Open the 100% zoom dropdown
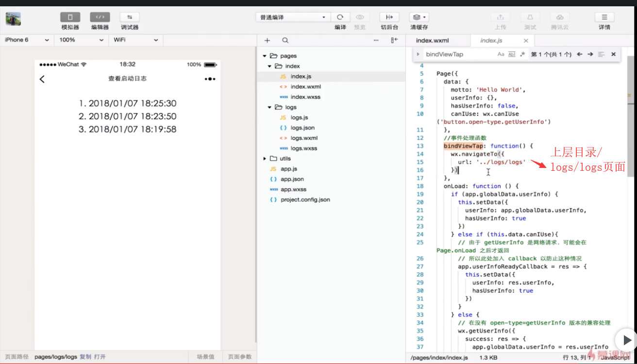Screen dimensions: 637x364 click(81, 40)
